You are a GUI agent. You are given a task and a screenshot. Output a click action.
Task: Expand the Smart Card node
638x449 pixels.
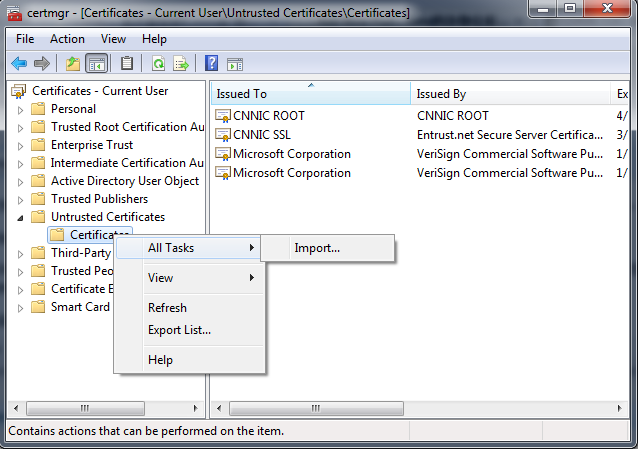click(20, 308)
